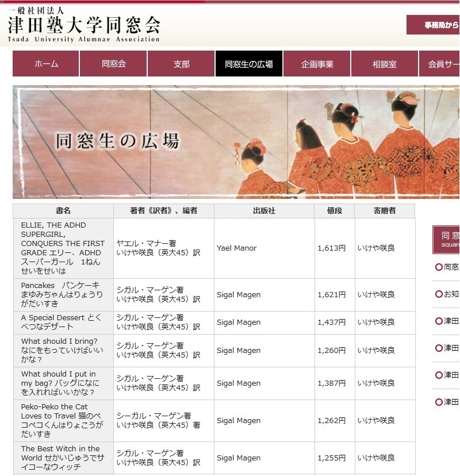This screenshot has width=460, height=476.
Task: Click the 1,387円 price cell
Action: pyautogui.click(x=335, y=383)
